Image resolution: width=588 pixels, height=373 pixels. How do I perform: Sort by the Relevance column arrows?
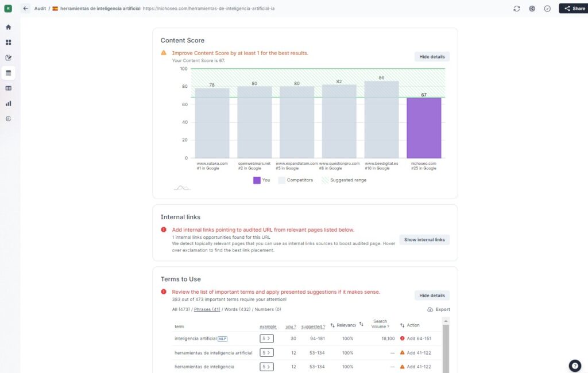[332, 325]
